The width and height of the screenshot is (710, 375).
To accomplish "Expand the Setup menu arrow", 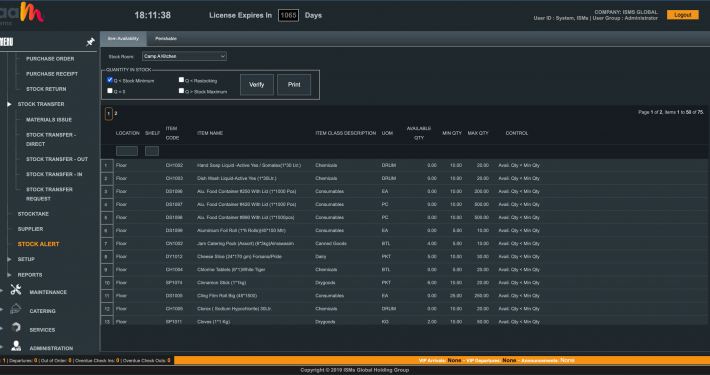I will 9,259.
